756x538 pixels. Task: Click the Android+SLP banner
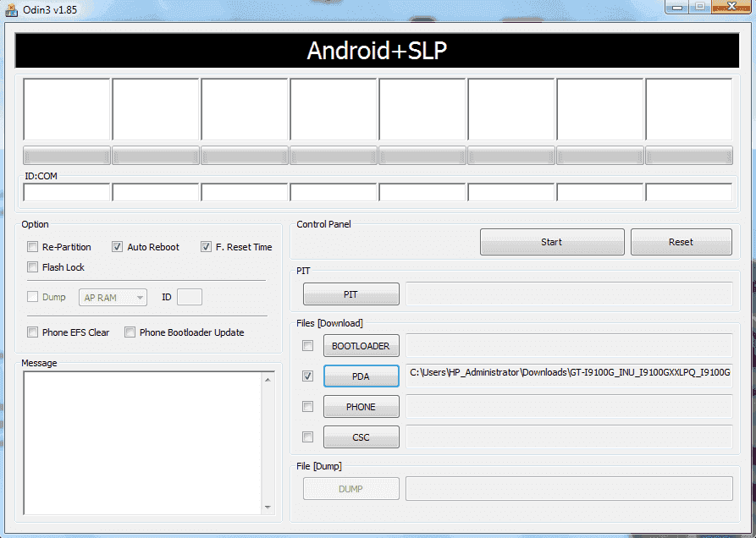coord(377,50)
